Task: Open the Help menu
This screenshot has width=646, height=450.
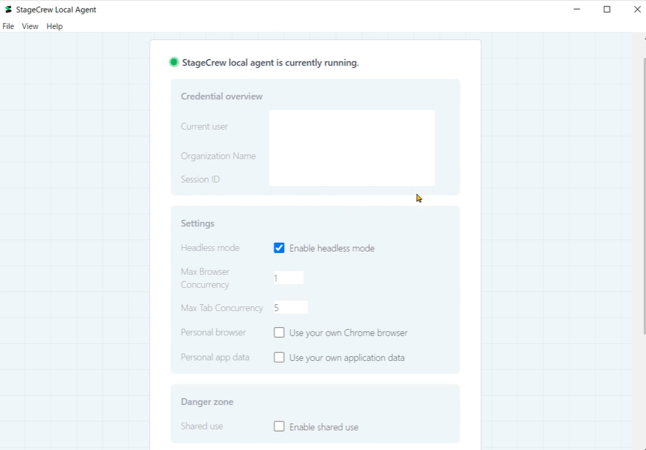Action: click(x=54, y=26)
